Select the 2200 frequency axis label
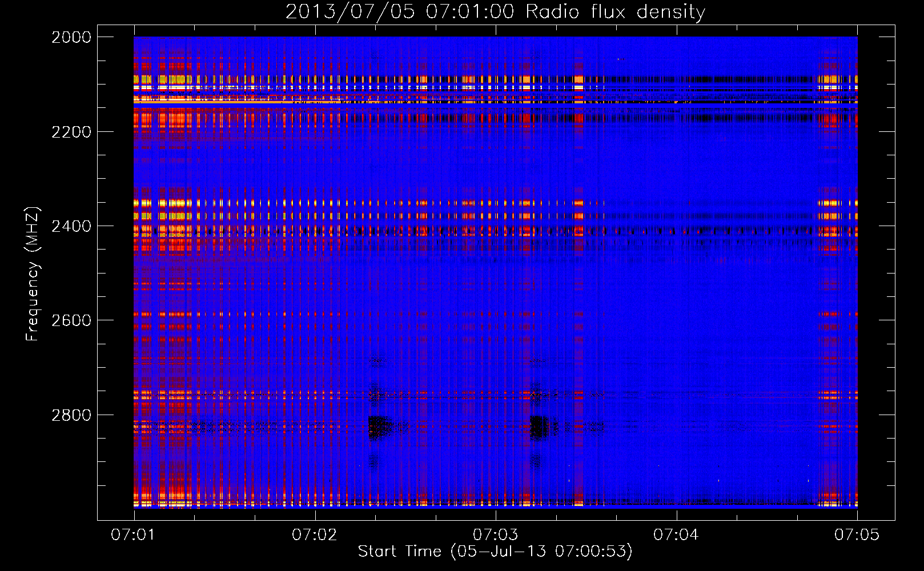924x571 pixels. pos(71,132)
